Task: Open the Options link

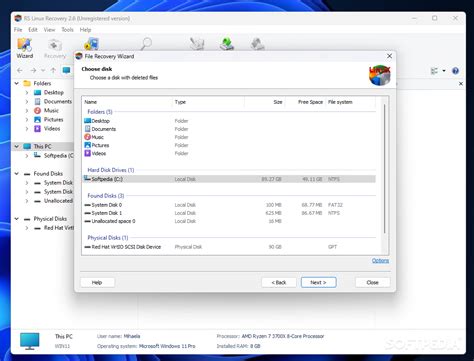Action: [380, 260]
